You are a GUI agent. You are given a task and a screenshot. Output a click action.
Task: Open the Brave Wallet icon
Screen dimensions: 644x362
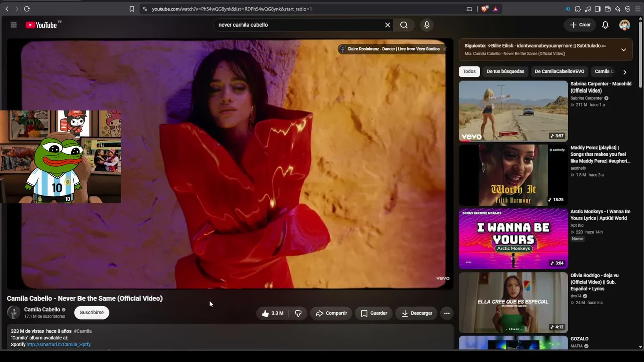[608, 9]
